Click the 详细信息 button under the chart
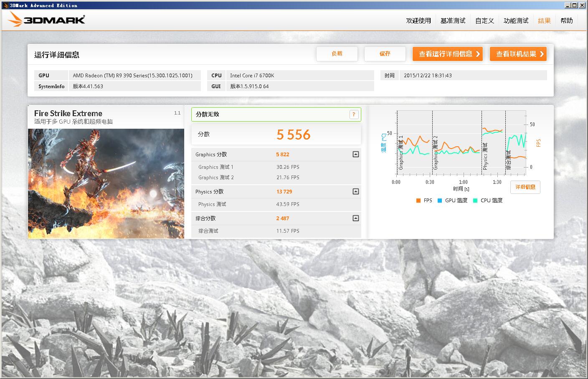Image resolution: width=588 pixels, height=379 pixels. (x=525, y=187)
